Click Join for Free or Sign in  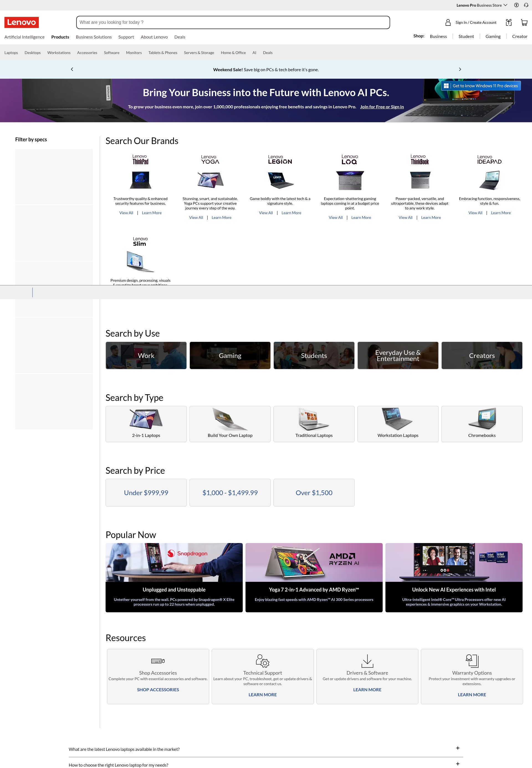(x=382, y=107)
